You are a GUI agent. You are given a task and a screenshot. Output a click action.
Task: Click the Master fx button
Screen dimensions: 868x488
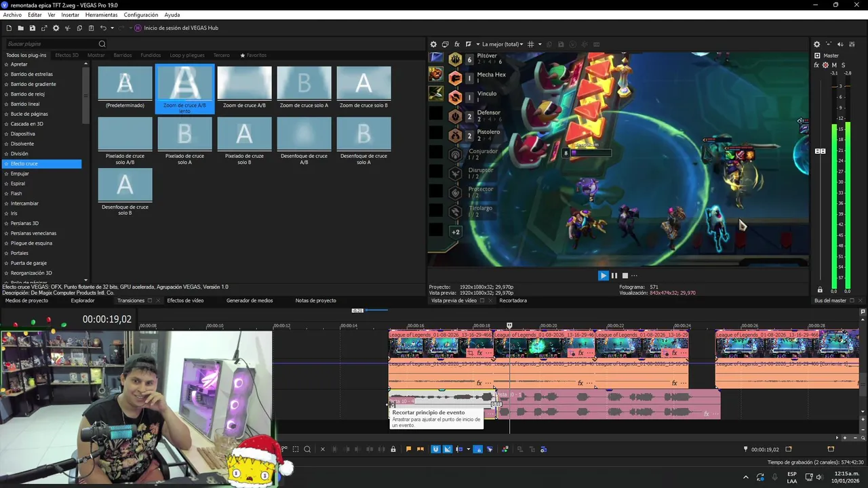pyautogui.click(x=816, y=65)
